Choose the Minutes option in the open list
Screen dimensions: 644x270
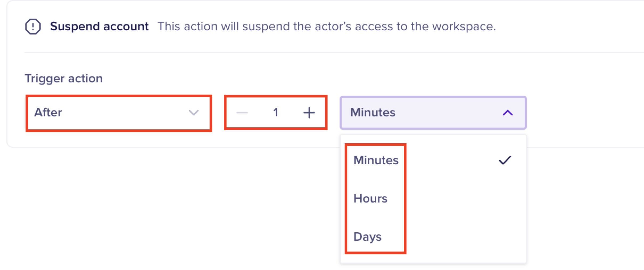pos(376,160)
